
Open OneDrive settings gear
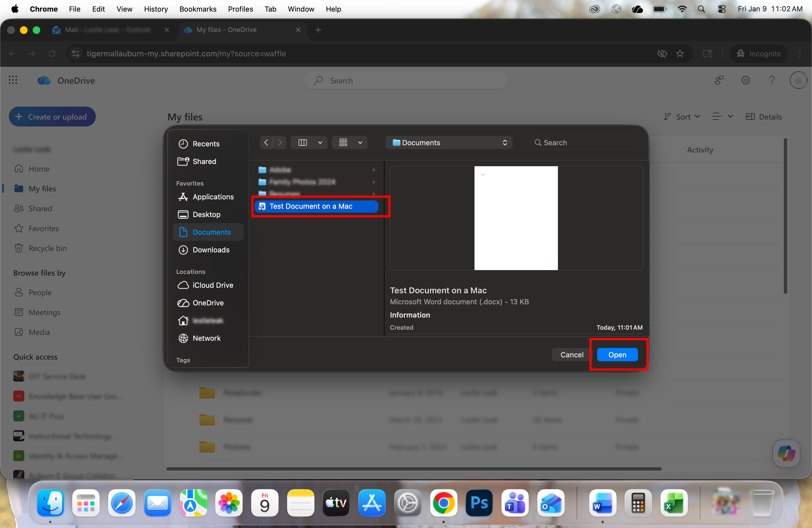tap(746, 80)
